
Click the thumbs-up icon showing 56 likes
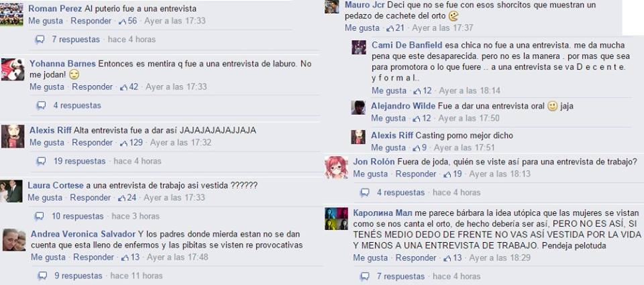[x=122, y=21]
